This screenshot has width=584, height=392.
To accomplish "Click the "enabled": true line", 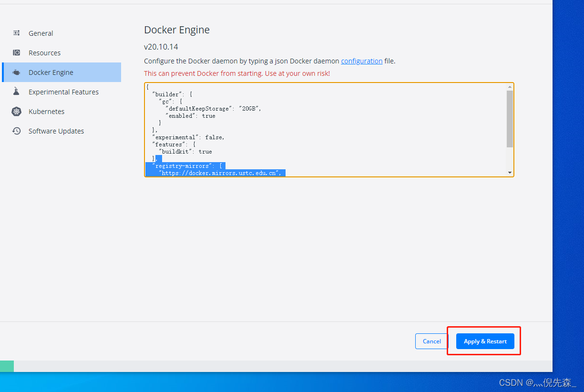I will [x=190, y=116].
